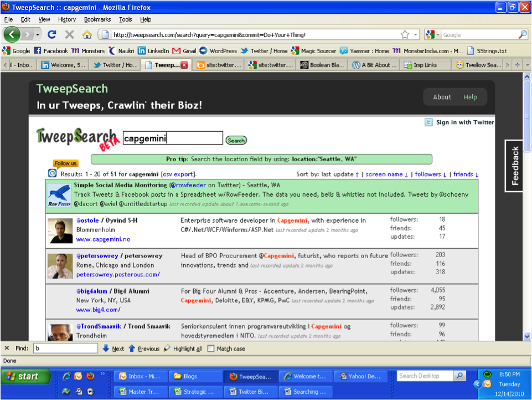Click the Search Desktop magnifier button
The width and height of the screenshot is (532, 400).
tap(459, 376)
